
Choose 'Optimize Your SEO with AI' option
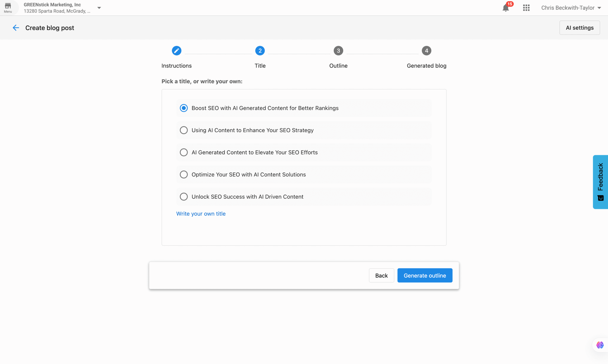tap(184, 175)
